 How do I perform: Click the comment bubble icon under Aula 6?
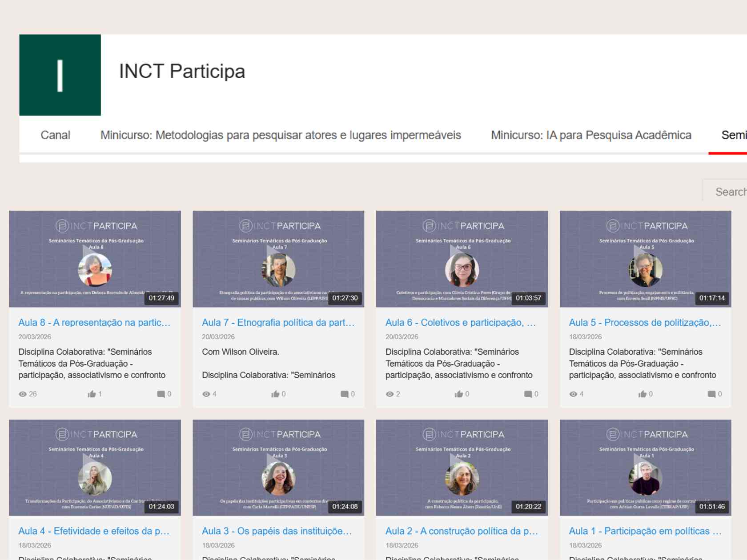coord(527,393)
